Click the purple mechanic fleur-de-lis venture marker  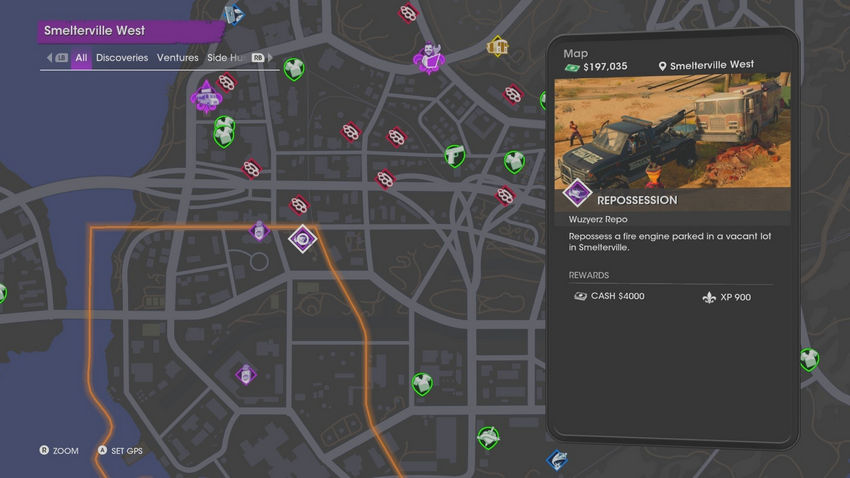click(x=429, y=57)
